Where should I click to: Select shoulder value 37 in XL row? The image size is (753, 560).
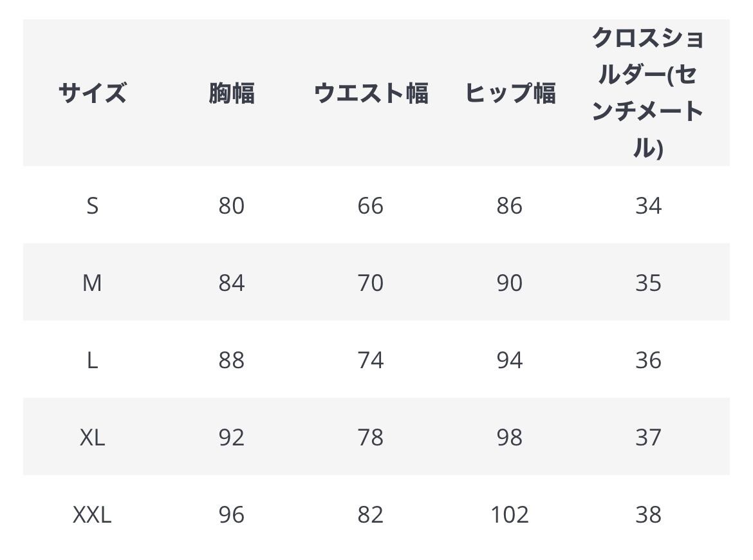[x=648, y=438]
